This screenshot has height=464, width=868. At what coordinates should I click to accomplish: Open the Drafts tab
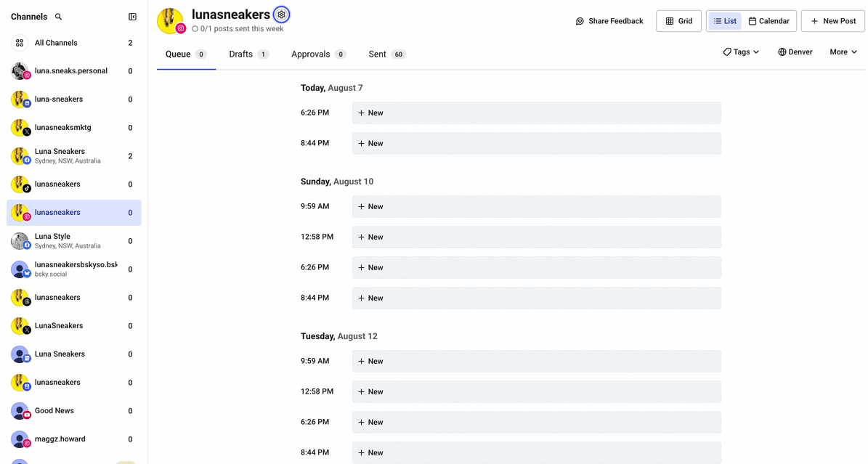point(248,54)
